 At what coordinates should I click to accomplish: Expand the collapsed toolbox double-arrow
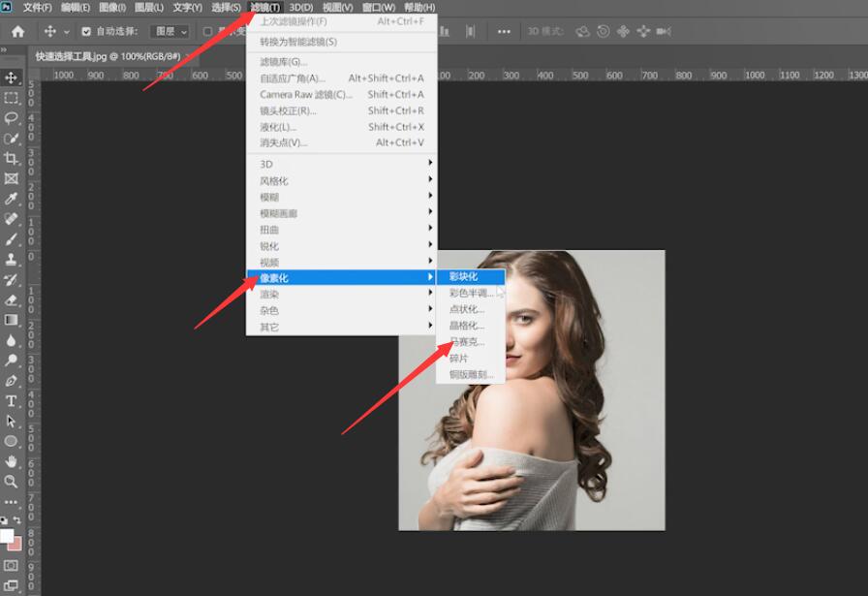[4, 49]
